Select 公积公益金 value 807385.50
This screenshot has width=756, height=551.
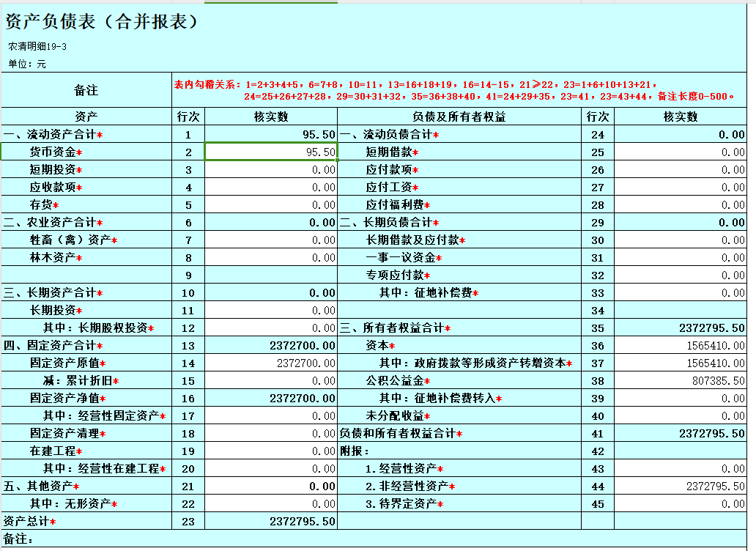click(x=681, y=380)
